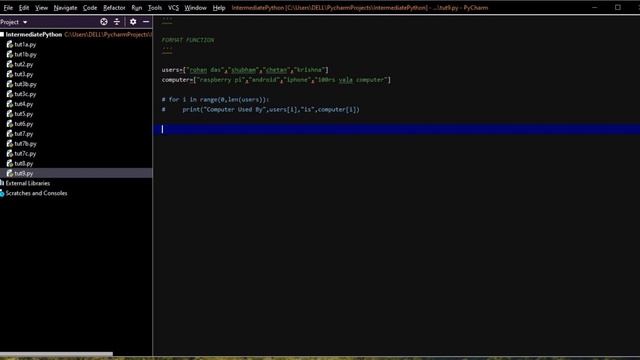Screen dimensions: 640x360
Task: Select tut4.py in project tree
Action: (x=24, y=104)
